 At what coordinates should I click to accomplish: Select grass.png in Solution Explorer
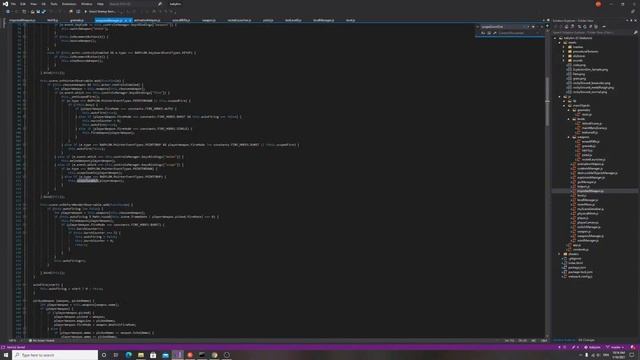(x=579, y=79)
